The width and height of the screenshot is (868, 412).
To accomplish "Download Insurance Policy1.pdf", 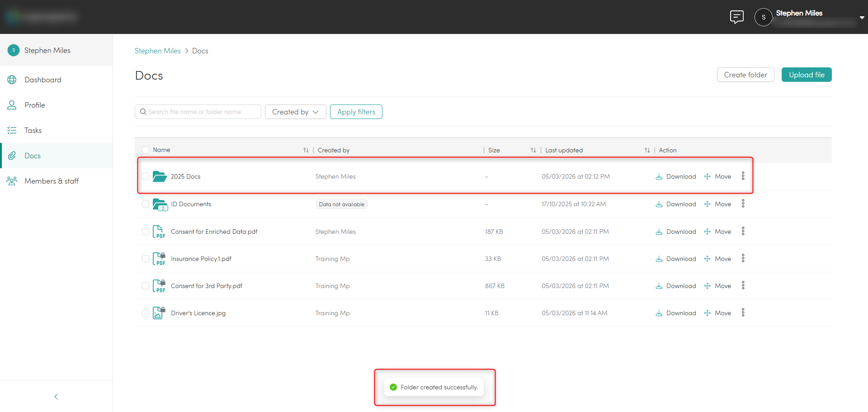I will click(x=676, y=259).
